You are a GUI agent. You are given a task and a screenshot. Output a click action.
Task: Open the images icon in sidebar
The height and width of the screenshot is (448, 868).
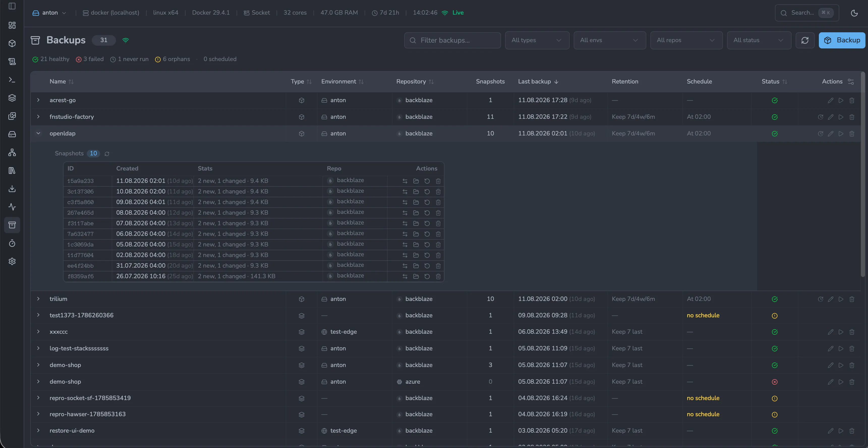click(x=12, y=116)
